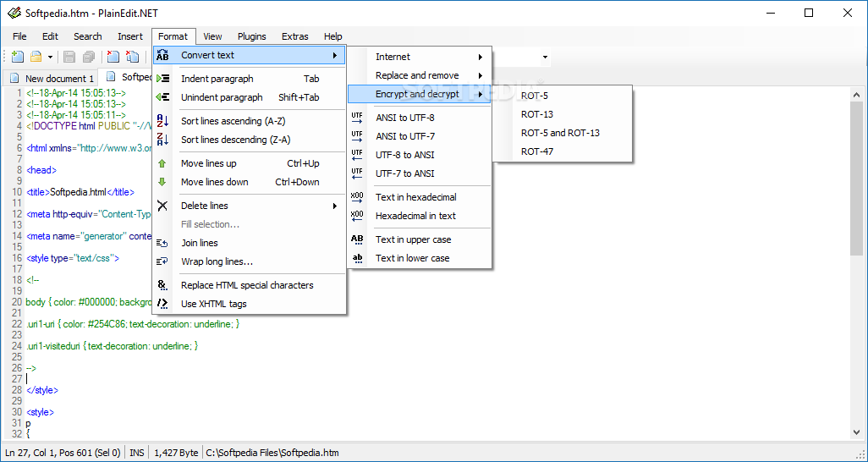Click the green Move lines up arrow icon
Screen dimensions: 868x462
coord(162,163)
